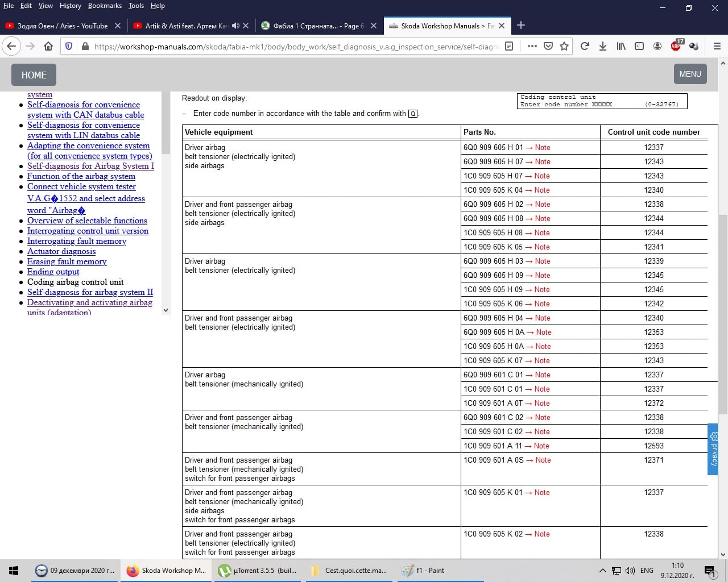Click code number cell 12593
This screenshot has width=728, height=582.
[653, 446]
